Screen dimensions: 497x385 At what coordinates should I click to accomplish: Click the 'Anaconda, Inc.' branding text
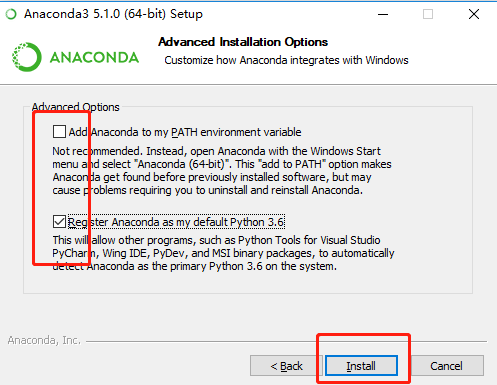click(x=44, y=340)
